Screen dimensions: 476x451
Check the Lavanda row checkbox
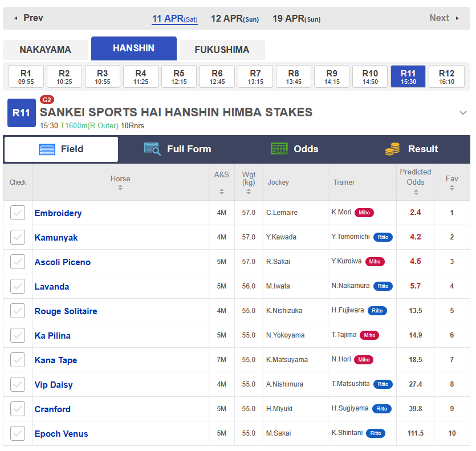click(18, 286)
